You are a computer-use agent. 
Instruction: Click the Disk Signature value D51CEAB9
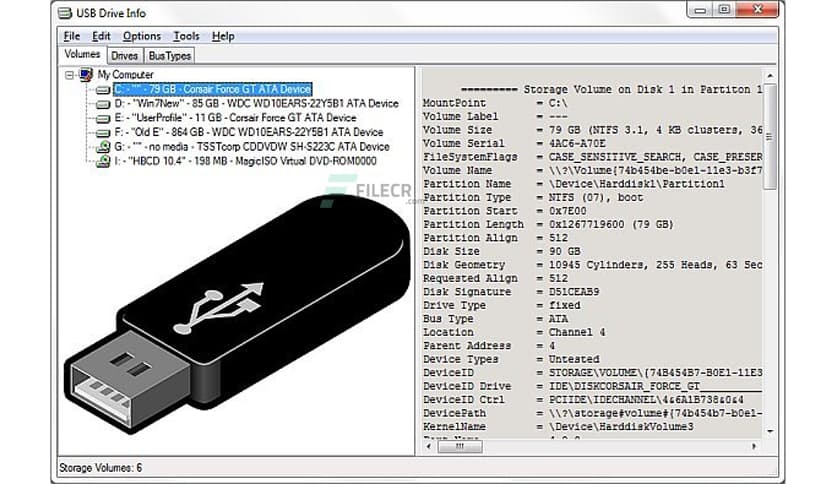tap(574, 292)
